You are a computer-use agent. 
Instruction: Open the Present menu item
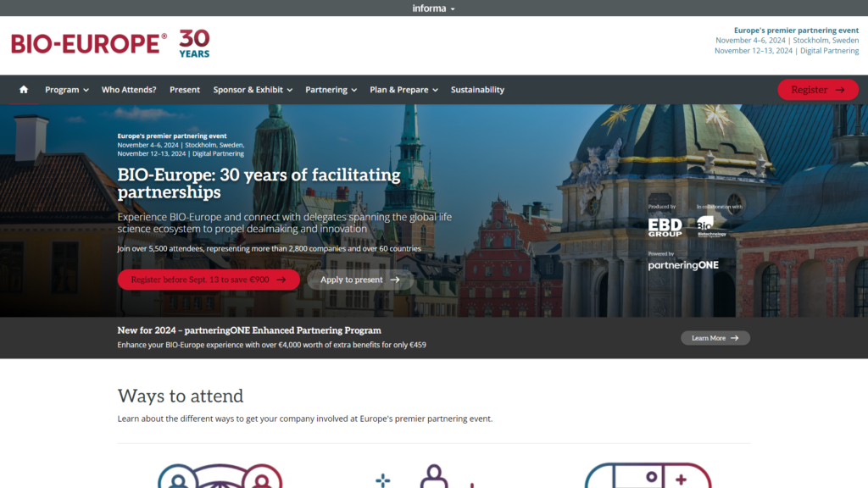(x=184, y=90)
